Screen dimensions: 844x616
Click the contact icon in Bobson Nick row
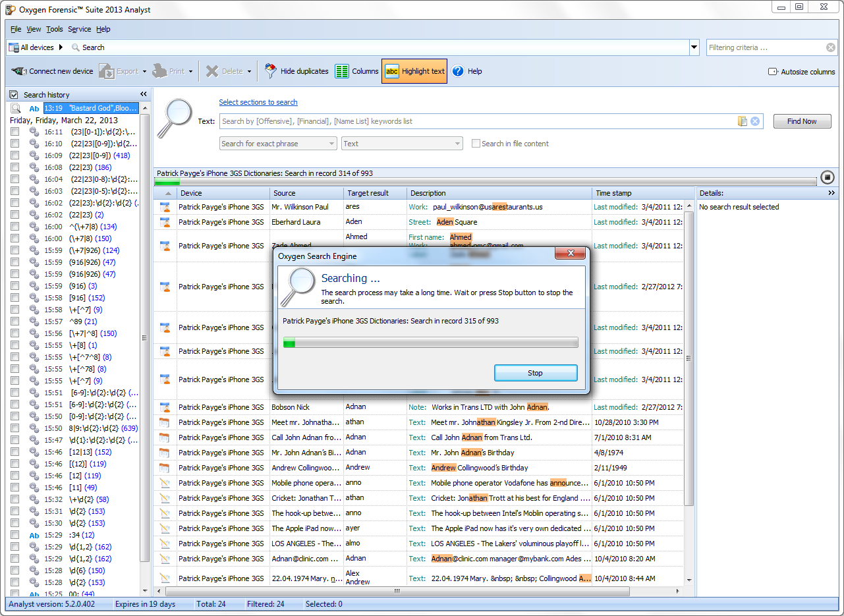pyautogui.click(x=165, y=407)
